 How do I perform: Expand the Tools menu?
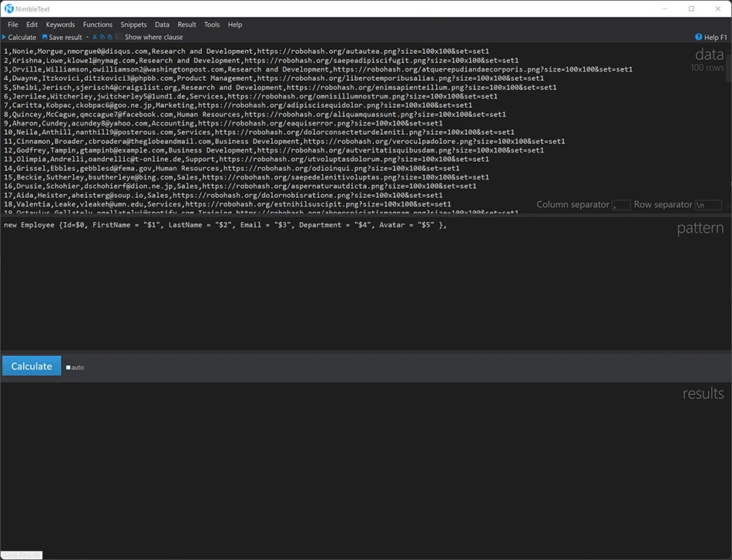coord(212,25)
